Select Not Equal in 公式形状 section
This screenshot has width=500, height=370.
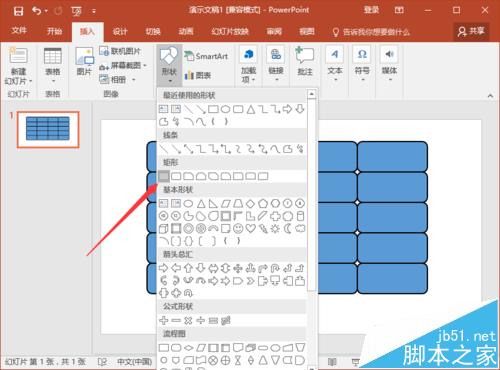pyautogui.click(x=226, y=320)
